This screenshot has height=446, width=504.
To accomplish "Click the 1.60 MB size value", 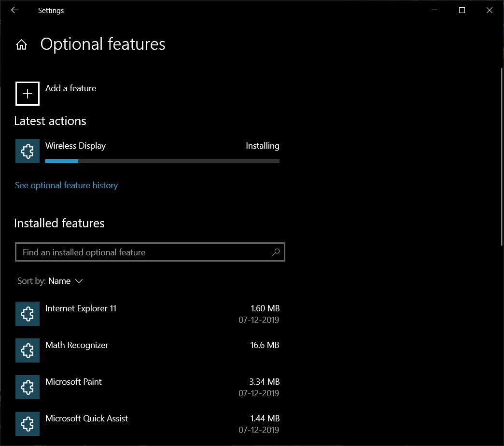I will coord(265,308).
